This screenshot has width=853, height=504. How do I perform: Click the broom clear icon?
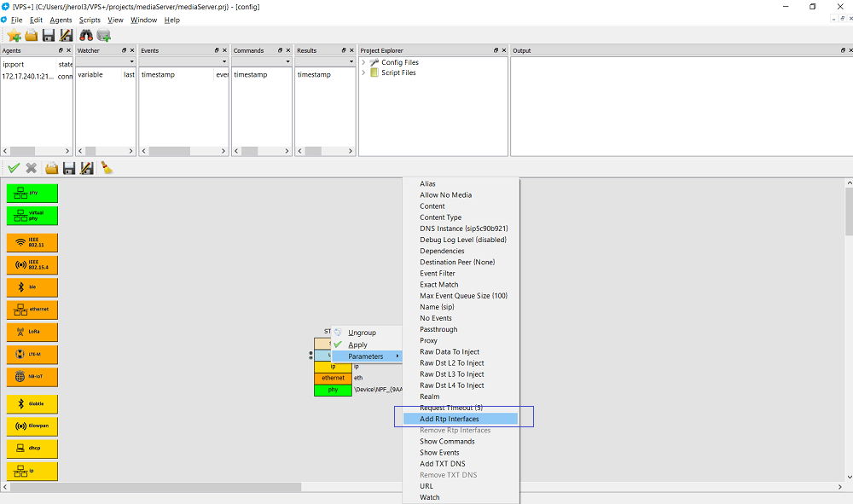[107, 168]
